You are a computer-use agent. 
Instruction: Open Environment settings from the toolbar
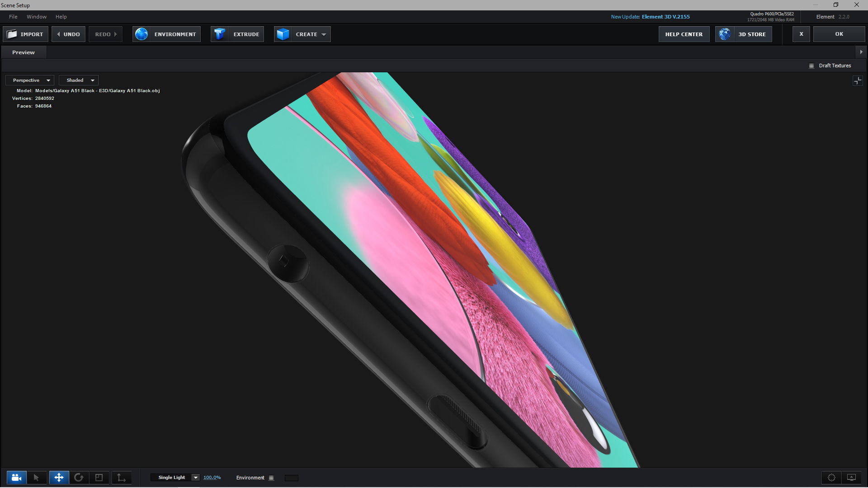pos(166,34)
